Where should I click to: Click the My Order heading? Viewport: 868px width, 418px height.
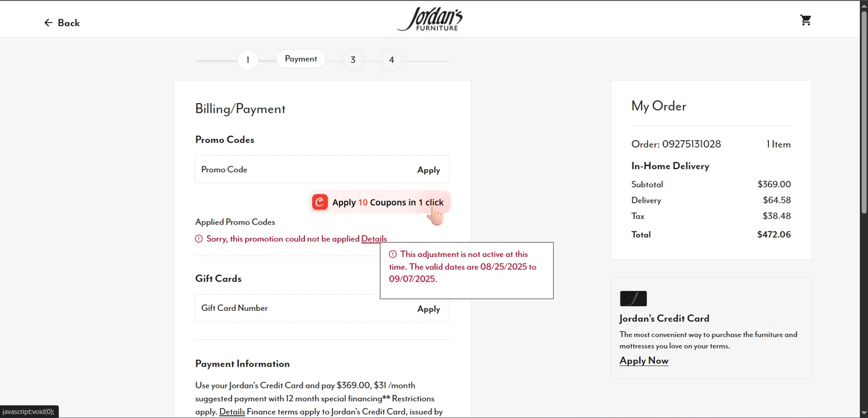pos(659,106)
